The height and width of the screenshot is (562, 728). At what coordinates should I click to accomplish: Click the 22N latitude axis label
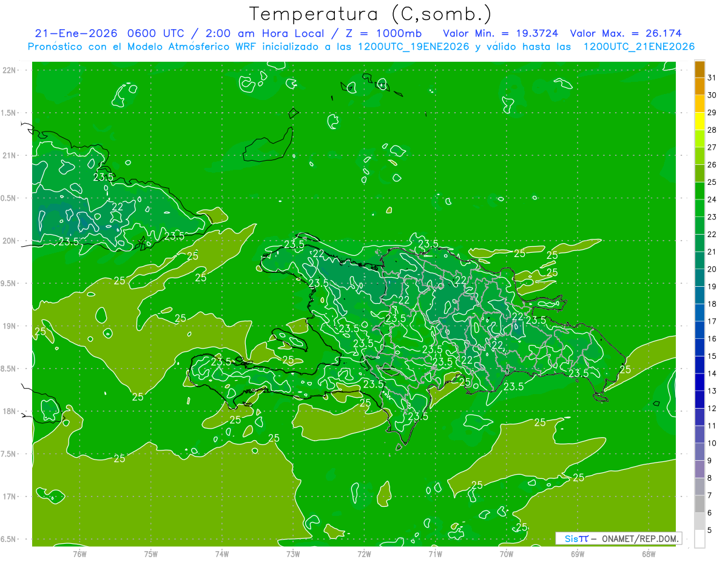click(10, 70)
